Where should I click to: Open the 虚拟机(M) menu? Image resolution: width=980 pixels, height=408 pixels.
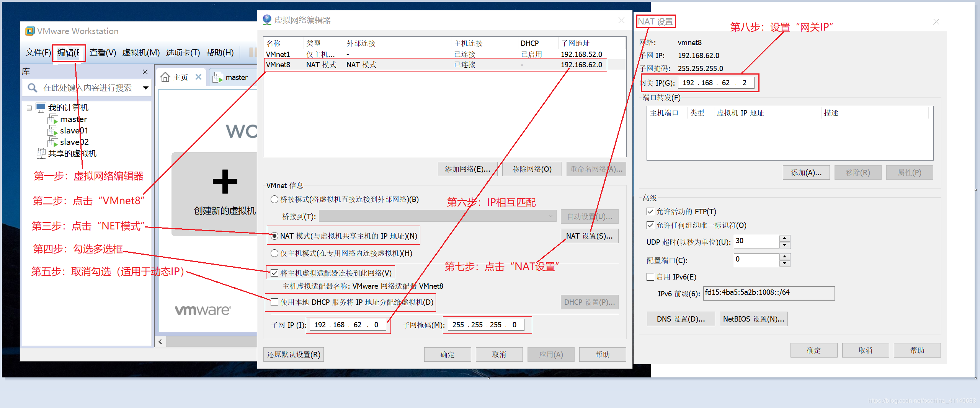click(x=141, y=52)
